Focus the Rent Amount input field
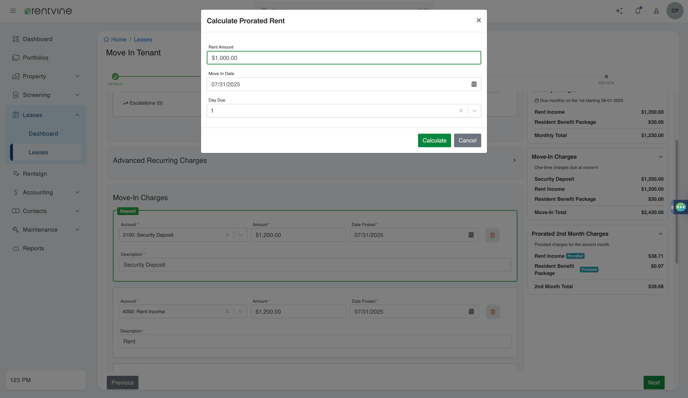The width and height of the screenshot is (688, 398). (344, 58)
